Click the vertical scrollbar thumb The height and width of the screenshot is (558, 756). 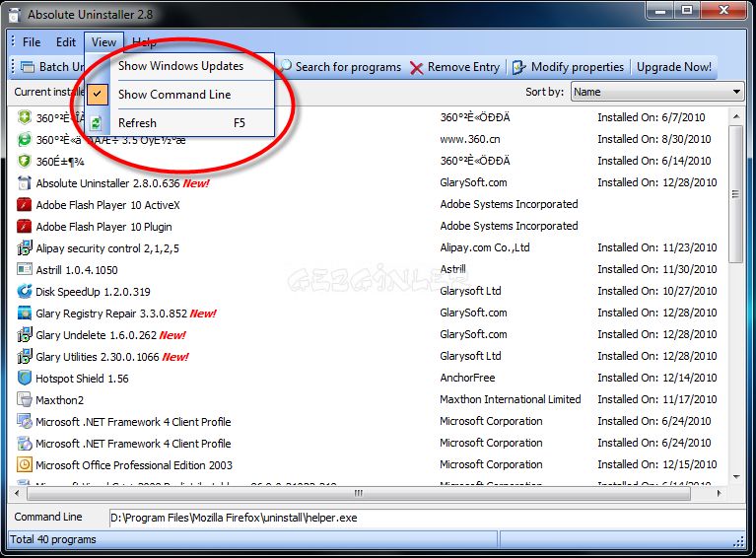(735, 194)
